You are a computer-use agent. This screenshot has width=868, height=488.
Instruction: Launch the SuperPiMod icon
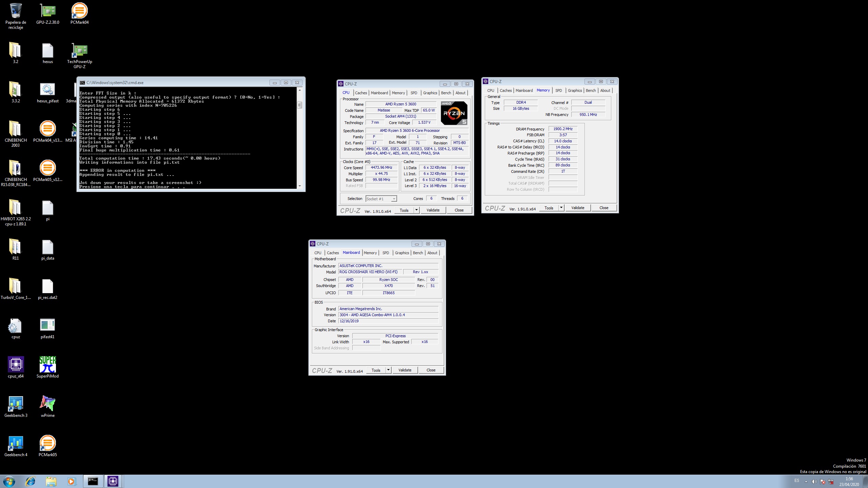(x=47, y=368)
